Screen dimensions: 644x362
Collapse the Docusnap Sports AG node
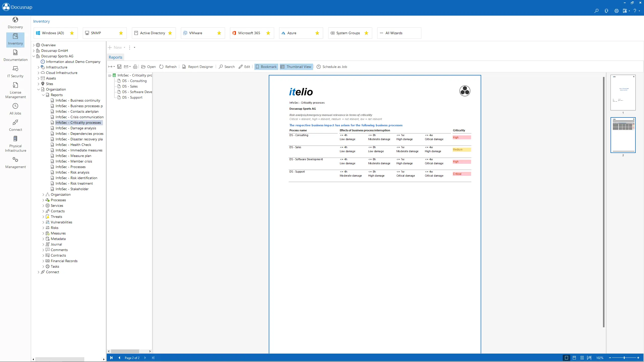click(x=34, y=56)
